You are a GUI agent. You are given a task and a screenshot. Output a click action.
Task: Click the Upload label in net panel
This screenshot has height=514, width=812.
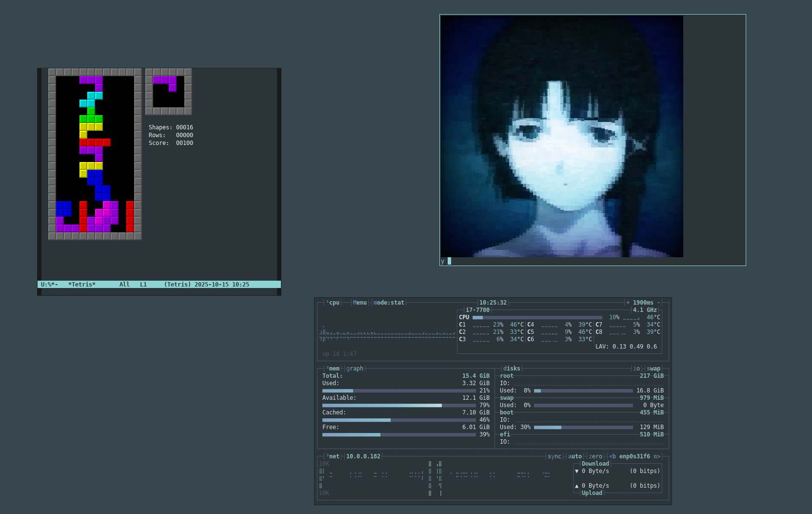click(x=592, y=493)
